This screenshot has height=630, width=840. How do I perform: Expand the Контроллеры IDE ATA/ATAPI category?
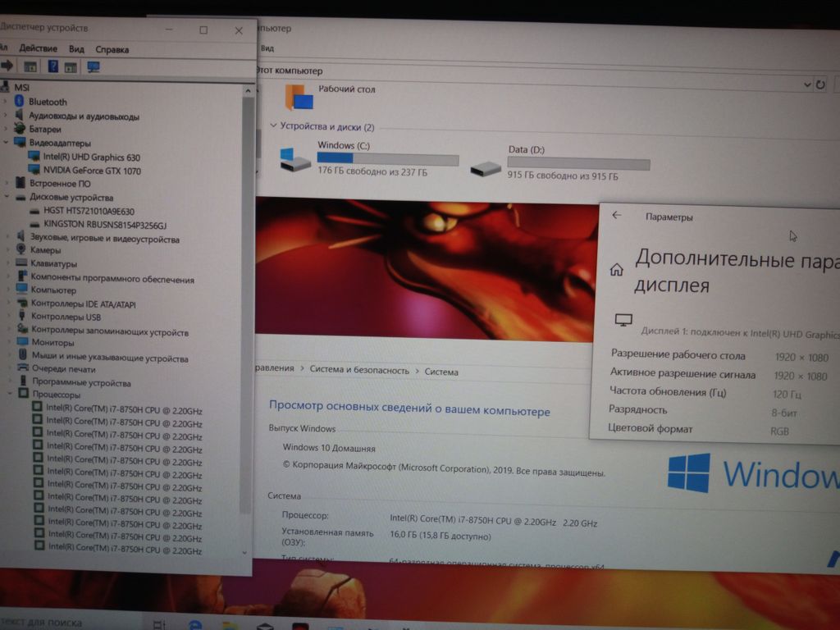coord(8,303)
